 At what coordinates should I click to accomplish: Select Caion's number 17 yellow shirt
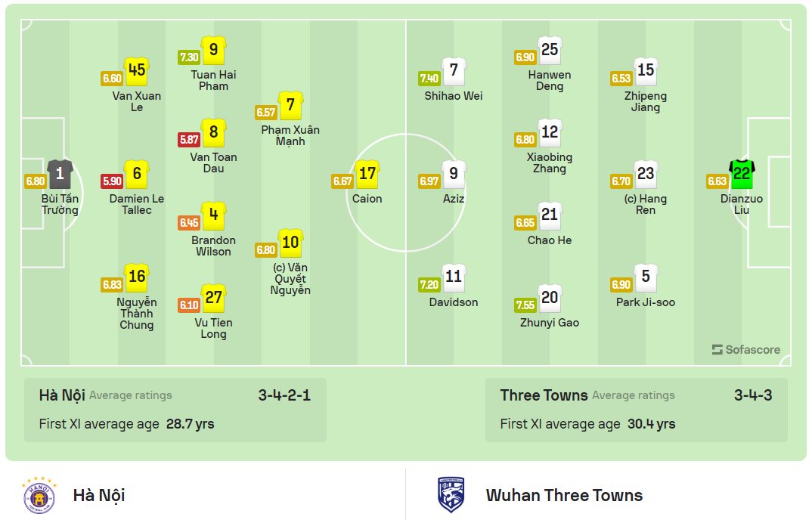(x=367, y=174)
